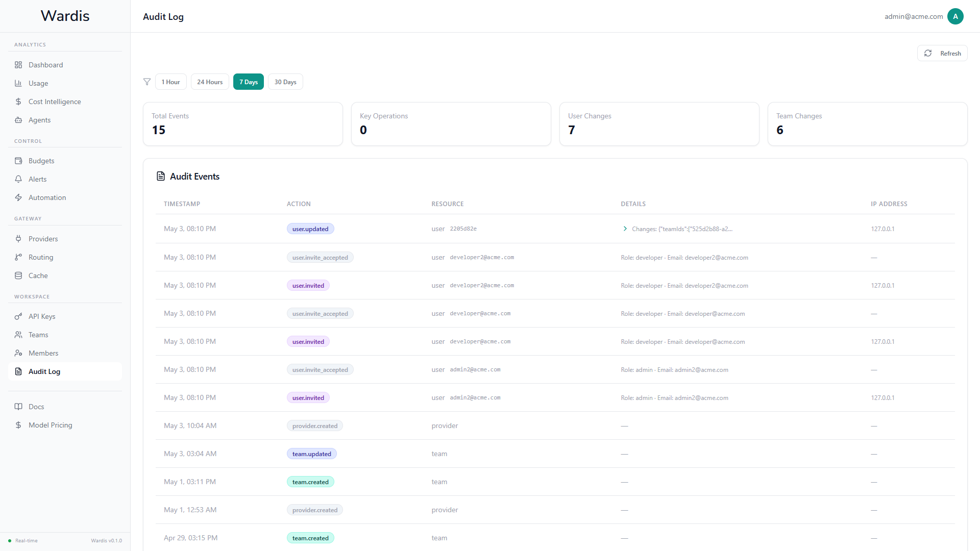Open the Budgets page
Viewport: 980px width, 551px height.
click(65, 161)
